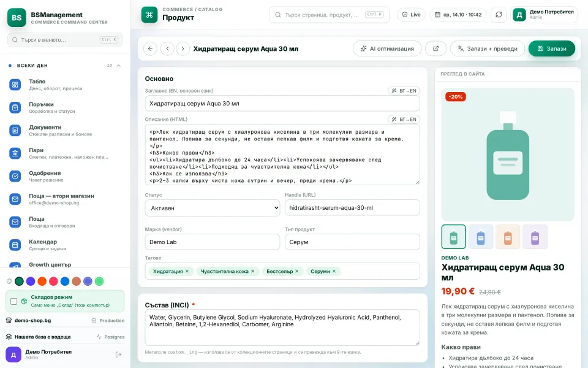588x368 pixels.
Task: Open Поръчки menu item
Action: (66, 107)
